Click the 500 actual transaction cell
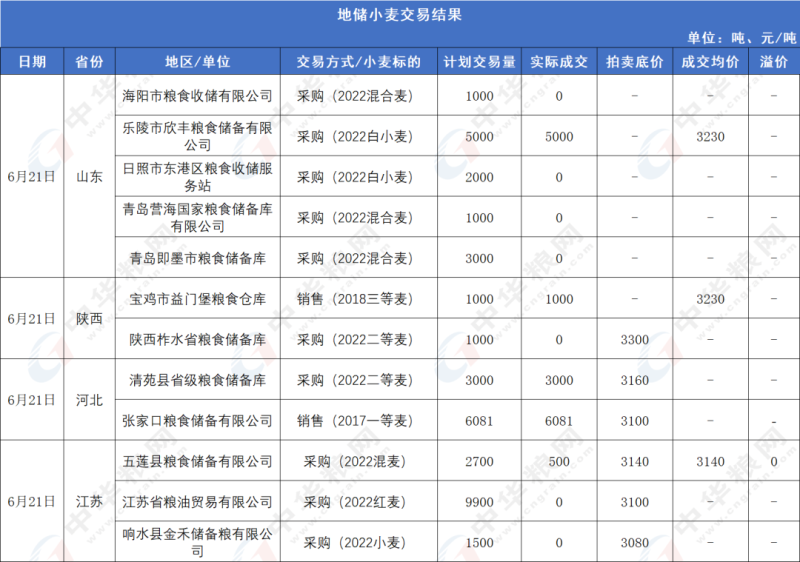The height and width of the screenshot is (562, 800). coord(558,461)
